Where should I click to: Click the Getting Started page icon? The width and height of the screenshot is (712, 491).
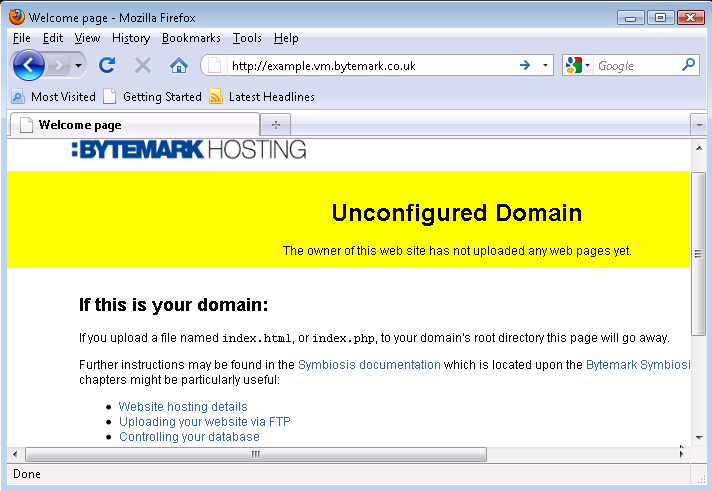(109, 97)
